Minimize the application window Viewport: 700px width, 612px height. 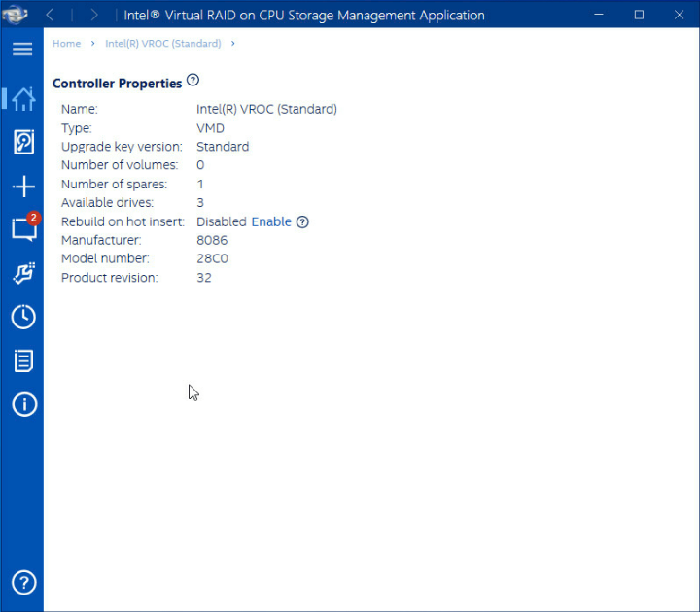[599, 15]
